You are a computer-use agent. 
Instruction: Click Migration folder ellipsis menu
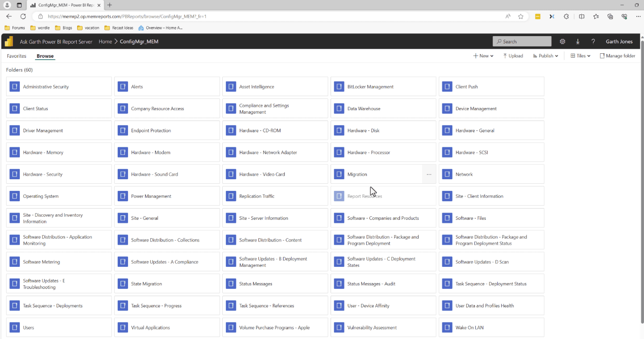429,174
